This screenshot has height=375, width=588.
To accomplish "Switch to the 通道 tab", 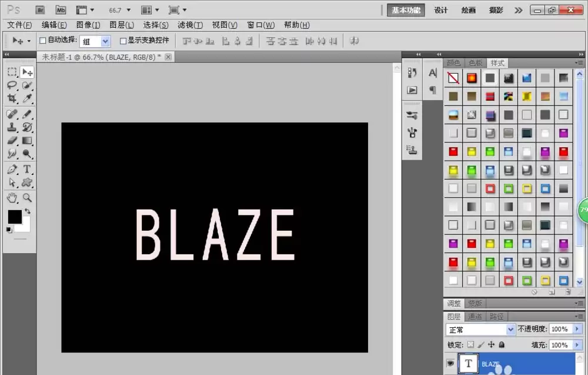I will (475, 317).
